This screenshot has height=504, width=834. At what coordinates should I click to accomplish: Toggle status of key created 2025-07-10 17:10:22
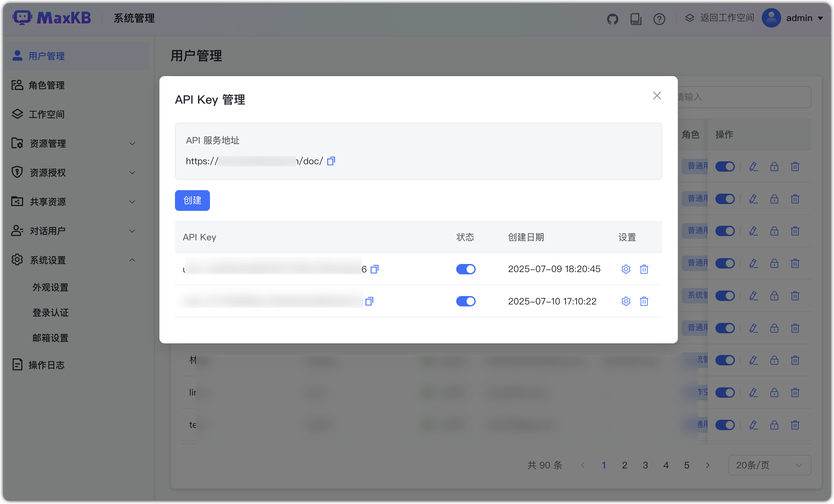click(466, 301)
